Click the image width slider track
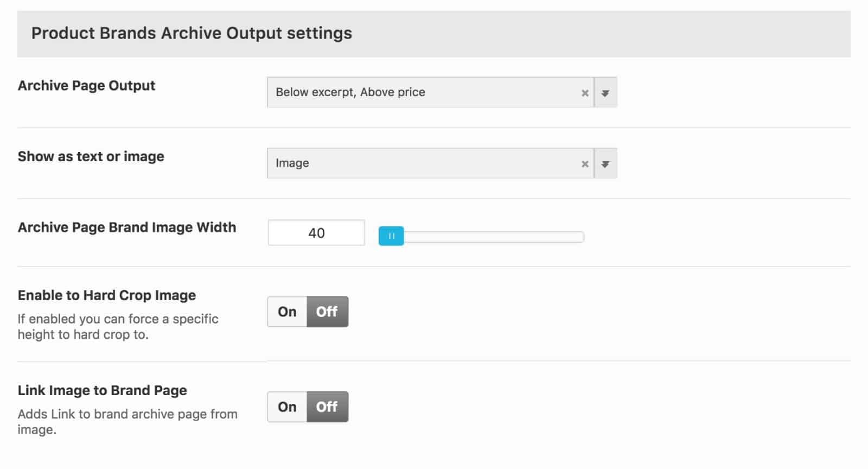Screen dimensions: 868x469 pyautogui.click(x=494, y=237)
